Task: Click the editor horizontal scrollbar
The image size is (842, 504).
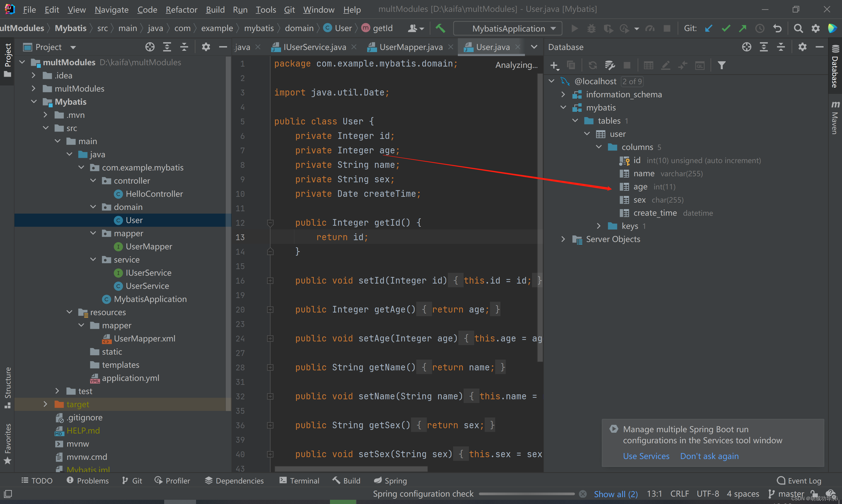Action: click(x=351, y=469)
